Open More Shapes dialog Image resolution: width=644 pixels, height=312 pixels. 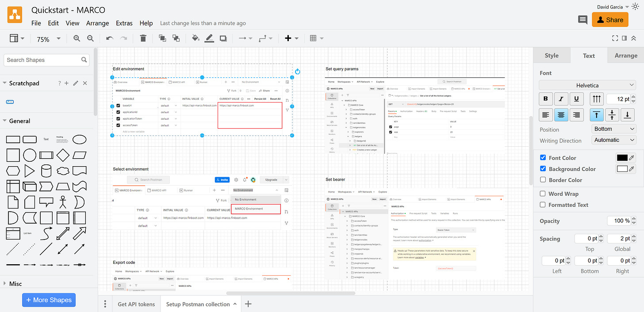tap(49, 300)
